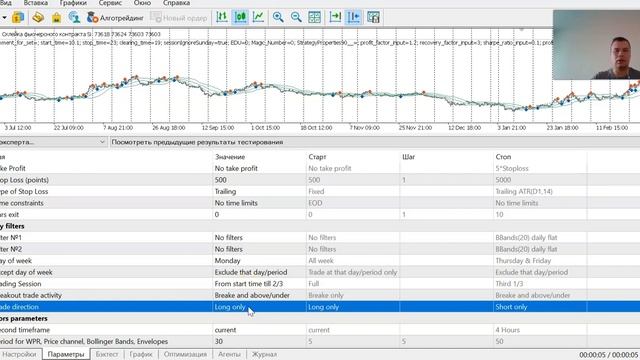Select the Trailing ATR(D1,14) stop cell

pos(540,191)
